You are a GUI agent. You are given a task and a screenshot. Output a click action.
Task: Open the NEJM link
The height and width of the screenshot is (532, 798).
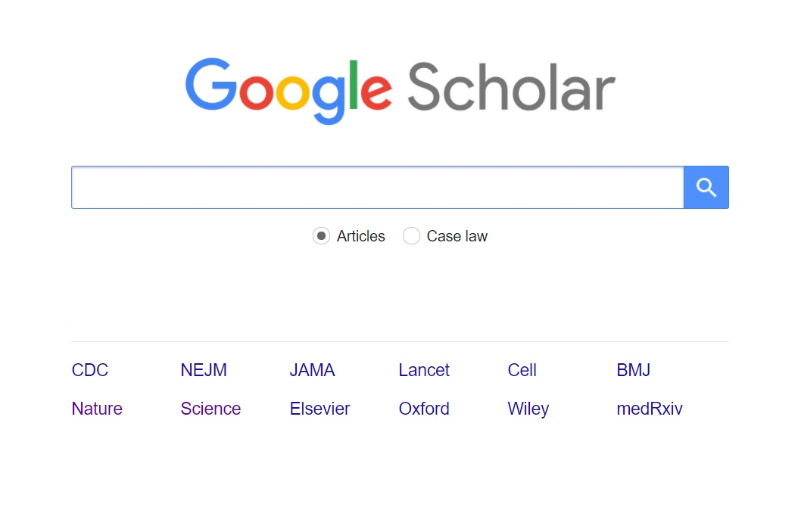[204, 370]
